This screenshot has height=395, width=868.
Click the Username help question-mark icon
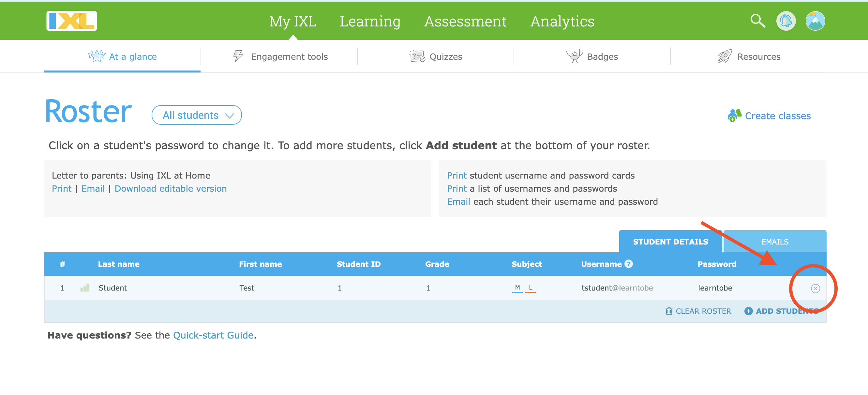(x=628, y=264)
